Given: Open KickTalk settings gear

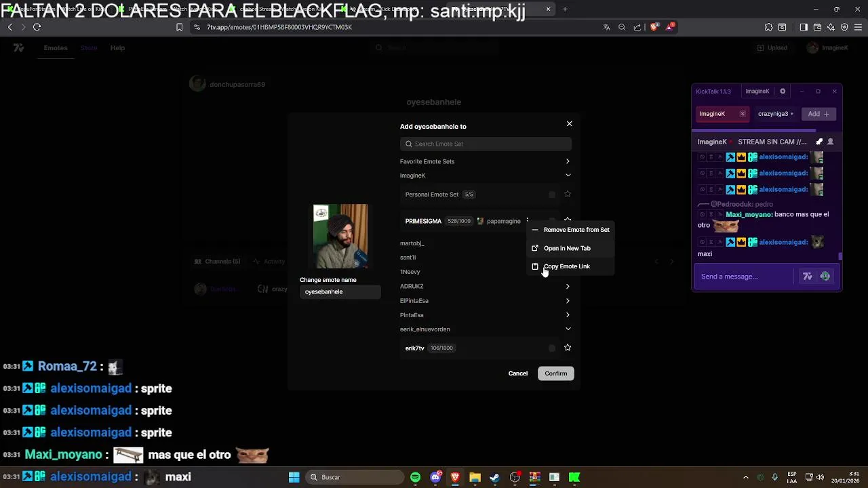Looking at the screenshot, I should pyautogui.click(x=783, y=91).
